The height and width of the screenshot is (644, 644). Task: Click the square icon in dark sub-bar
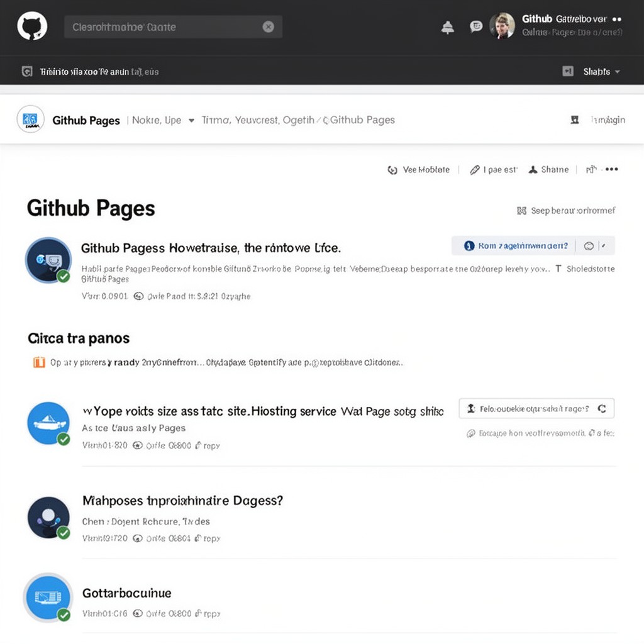pyautogui.click(x=26, y=72)
